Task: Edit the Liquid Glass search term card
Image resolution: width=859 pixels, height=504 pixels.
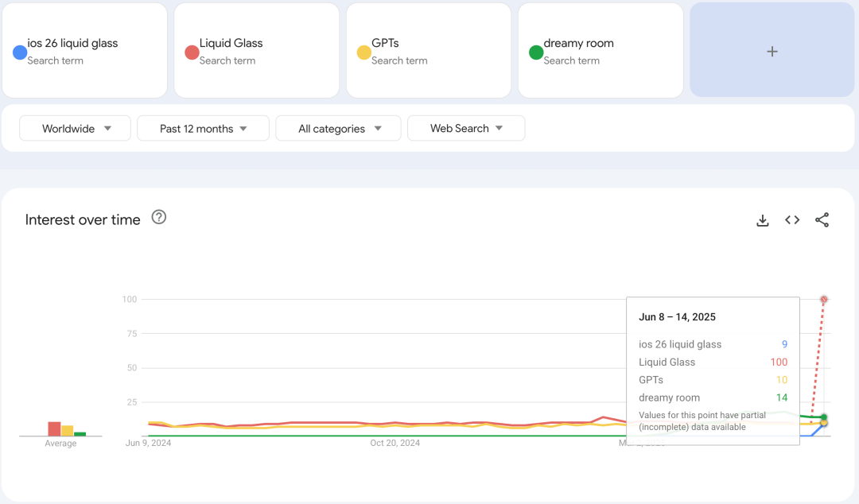Action: pos(231,44)
